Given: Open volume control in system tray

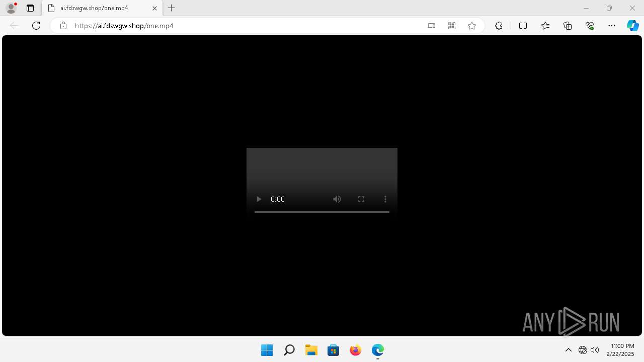Looking at the screenshot, I should point(595,350).
